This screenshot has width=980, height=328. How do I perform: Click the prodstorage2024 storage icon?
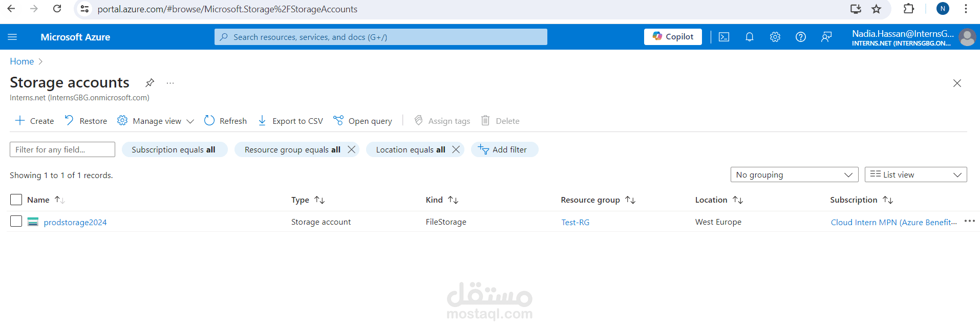coord(33,222)
